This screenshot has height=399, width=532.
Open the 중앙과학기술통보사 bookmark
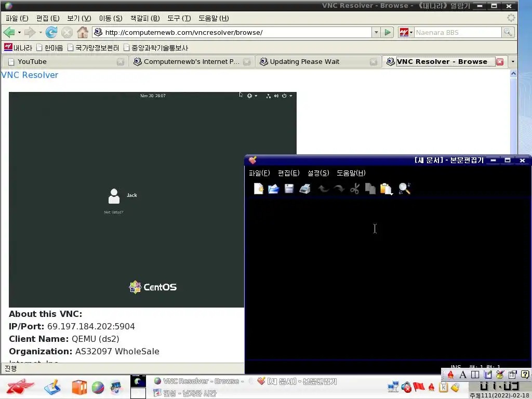pyautogui.click(x=156, y=48)
